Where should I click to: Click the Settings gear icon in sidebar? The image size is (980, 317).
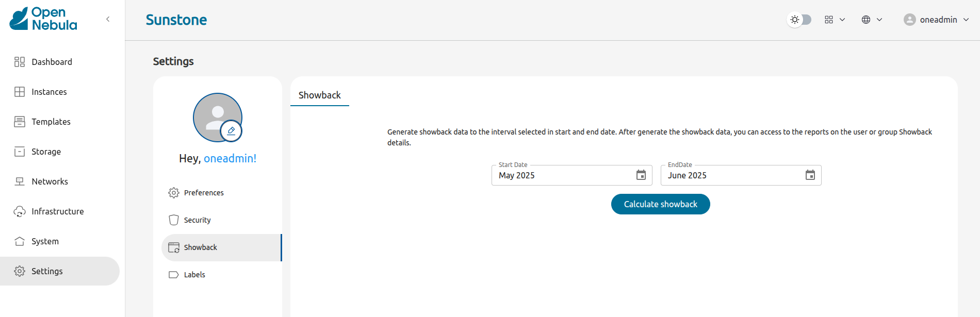click(20, 271)
